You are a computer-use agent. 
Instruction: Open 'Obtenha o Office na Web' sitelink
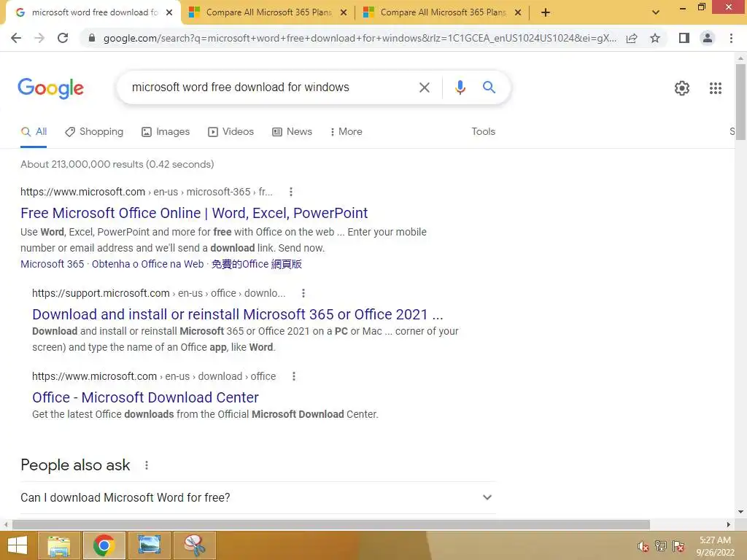pyautogui.click(x=147, y=264)
